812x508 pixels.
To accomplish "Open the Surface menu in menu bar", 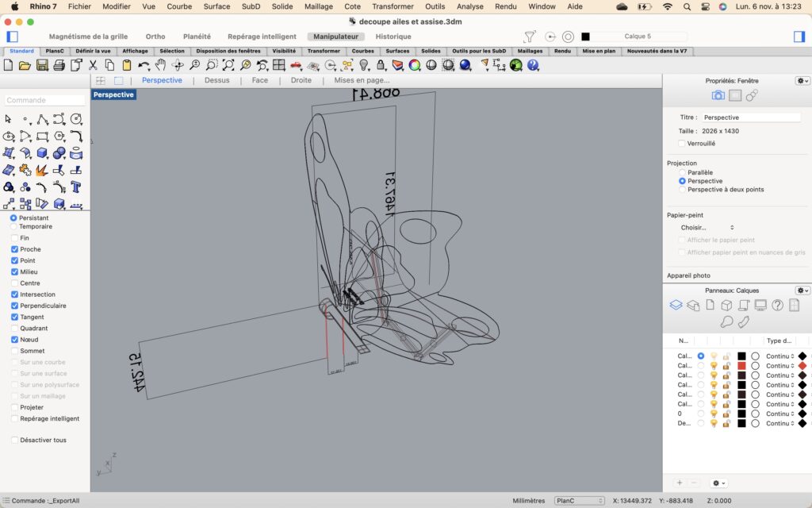I will point(216,6).
